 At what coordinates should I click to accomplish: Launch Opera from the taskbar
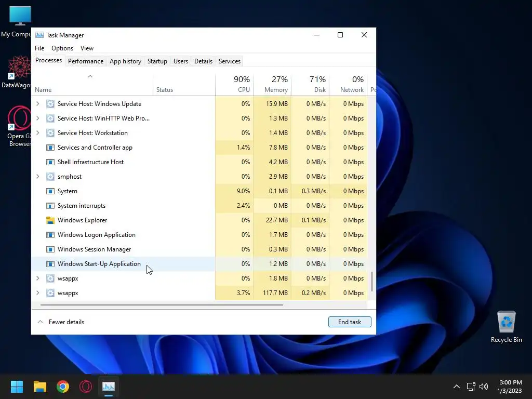86,387
